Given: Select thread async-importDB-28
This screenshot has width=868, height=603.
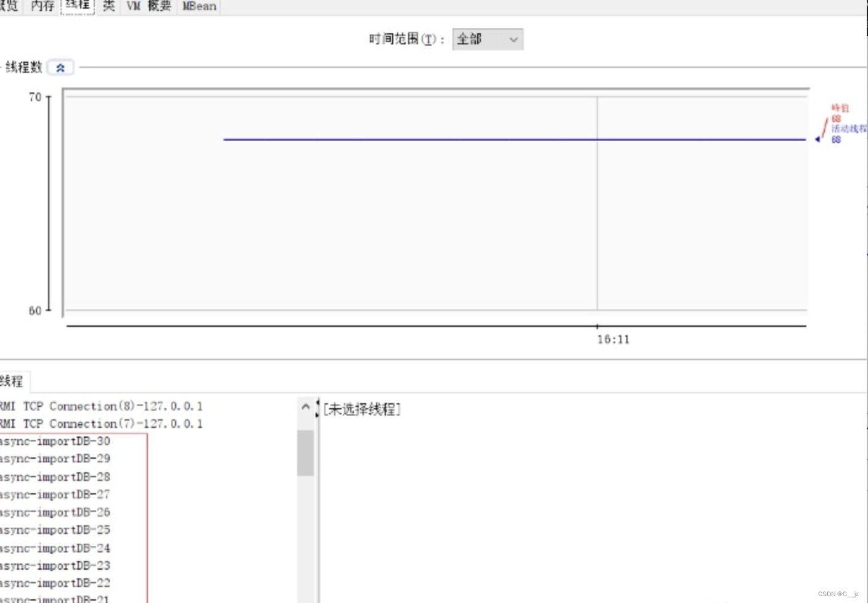Looking at the screenshot, I should point(55,477).
